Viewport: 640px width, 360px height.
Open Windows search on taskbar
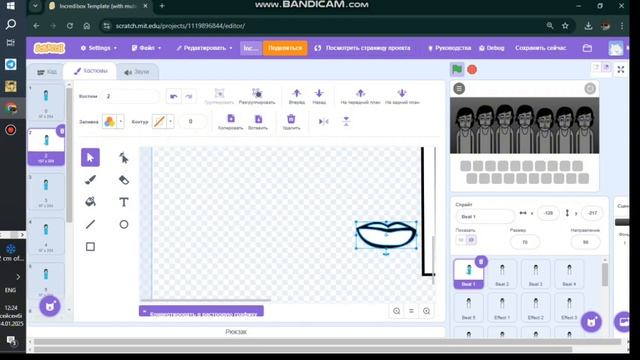pos(11,24)
